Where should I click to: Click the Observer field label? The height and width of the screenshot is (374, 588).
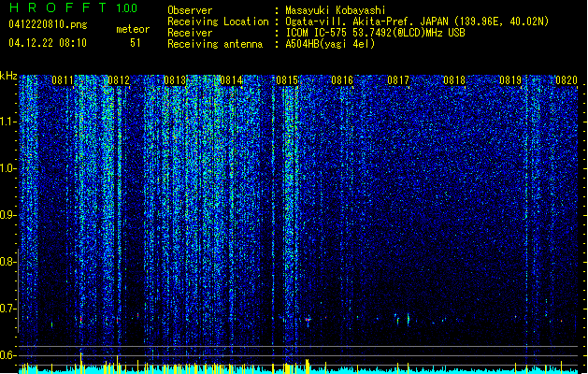click(x=190, y=10)
